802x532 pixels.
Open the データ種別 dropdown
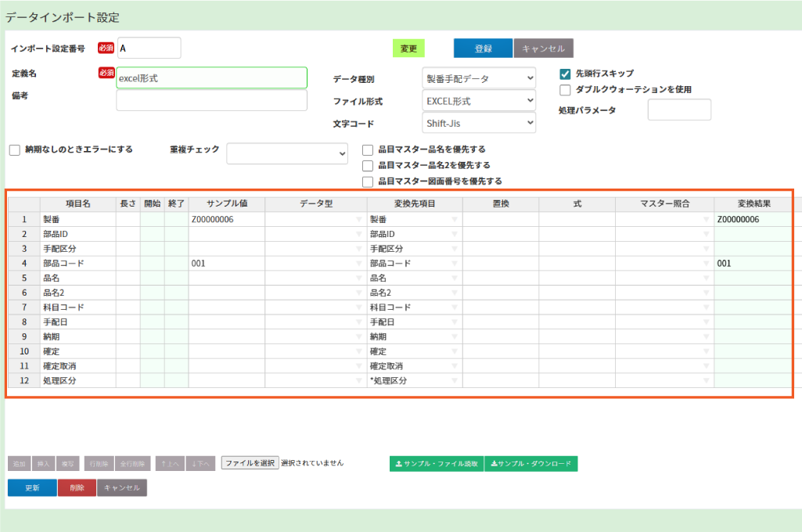(479, 78)
